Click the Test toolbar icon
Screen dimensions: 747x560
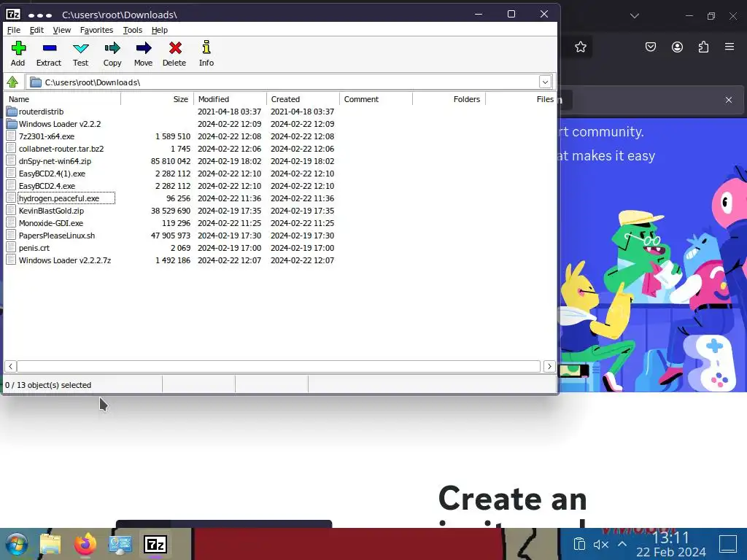[x=80, y=48]
